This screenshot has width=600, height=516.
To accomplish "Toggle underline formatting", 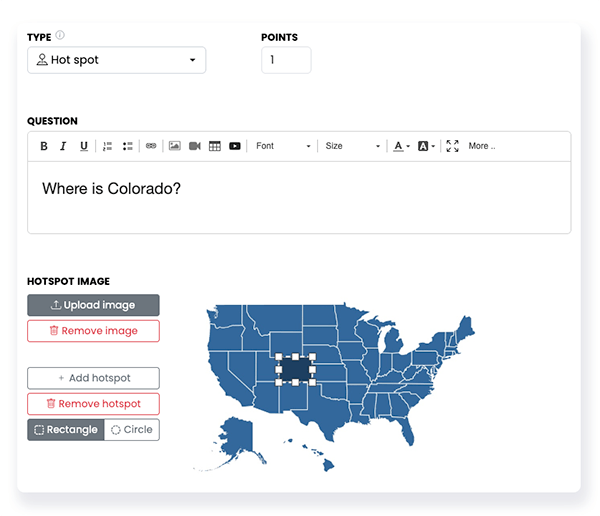I will [x=84, y=146].
